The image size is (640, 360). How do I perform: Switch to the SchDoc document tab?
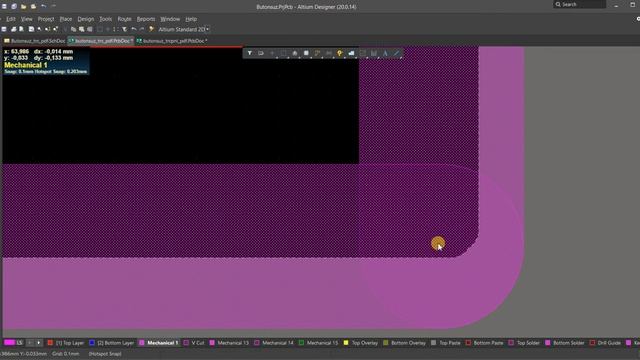pyautogui.click(x=34, y=41)
